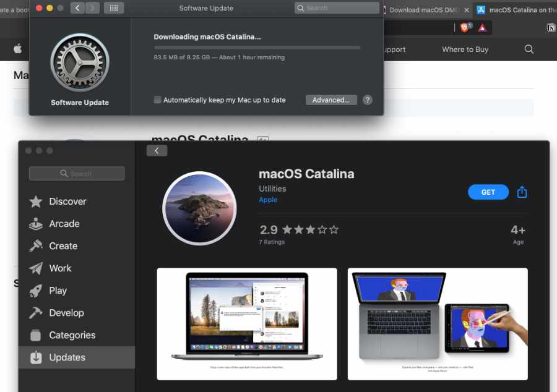Click the Create hammer-brush icon

[x=36, y=246]
